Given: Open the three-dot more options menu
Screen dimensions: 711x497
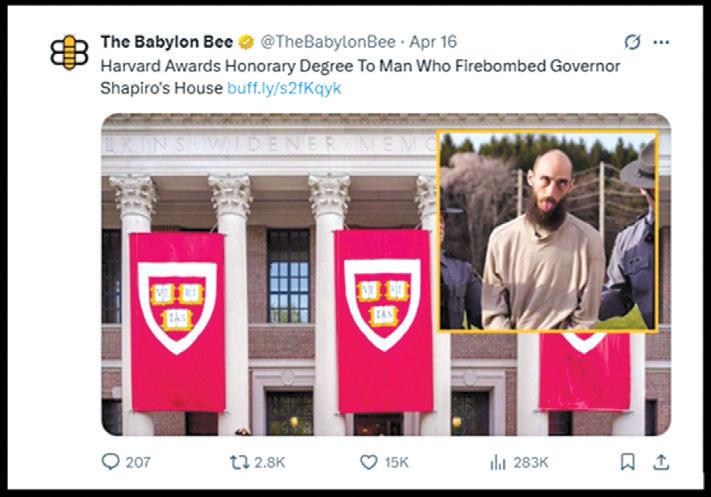Looking at the screenshot, I should point(661,42).
